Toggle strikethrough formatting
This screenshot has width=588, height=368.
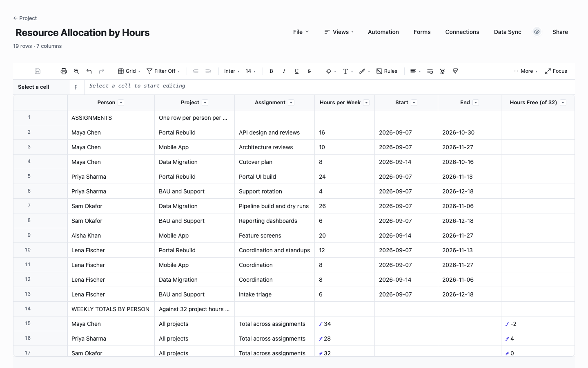coord(309,71)
